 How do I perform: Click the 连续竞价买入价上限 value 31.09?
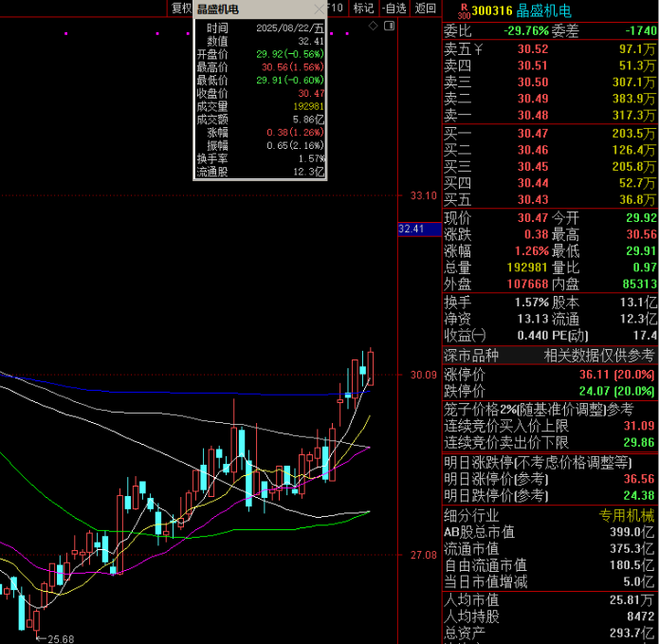tap(639, 426)
